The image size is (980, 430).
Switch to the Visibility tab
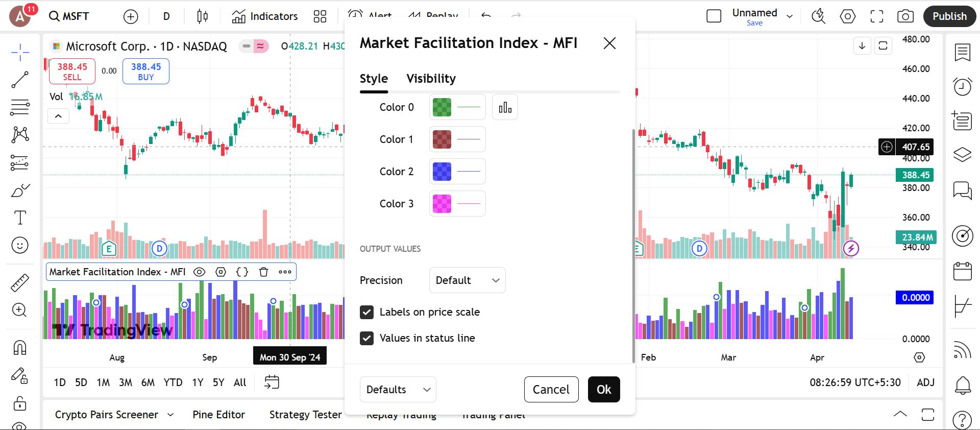(x=431, y=79)
